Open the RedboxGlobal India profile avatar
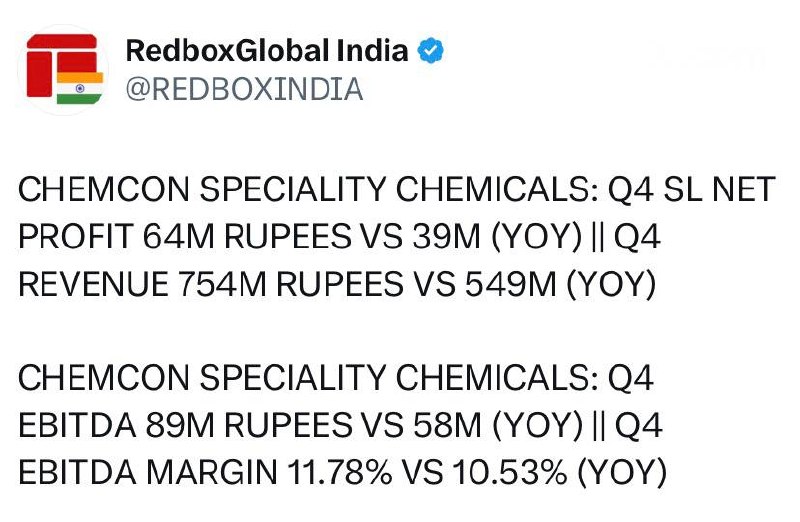This screenshot has height=522, width=800. click(63, 69)
